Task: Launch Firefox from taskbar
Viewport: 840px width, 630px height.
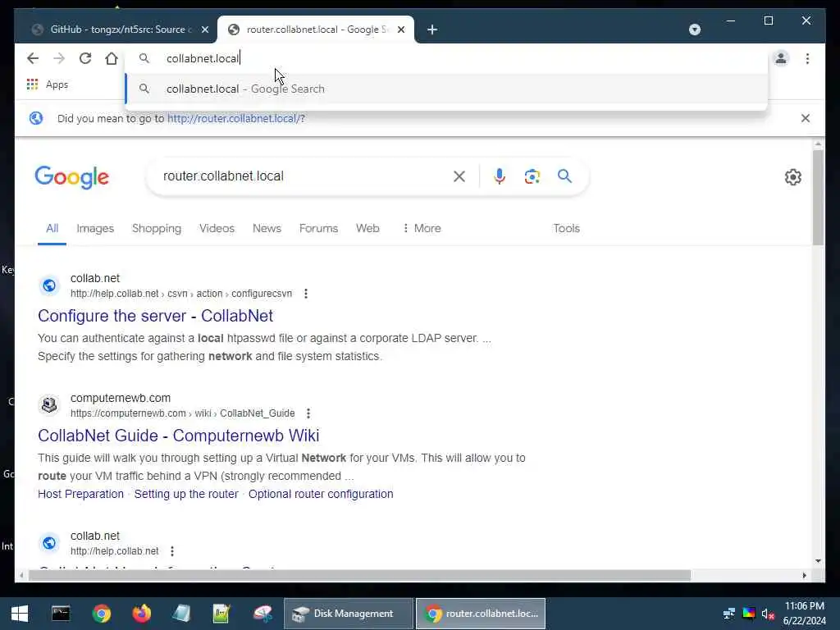Action: 141,614
